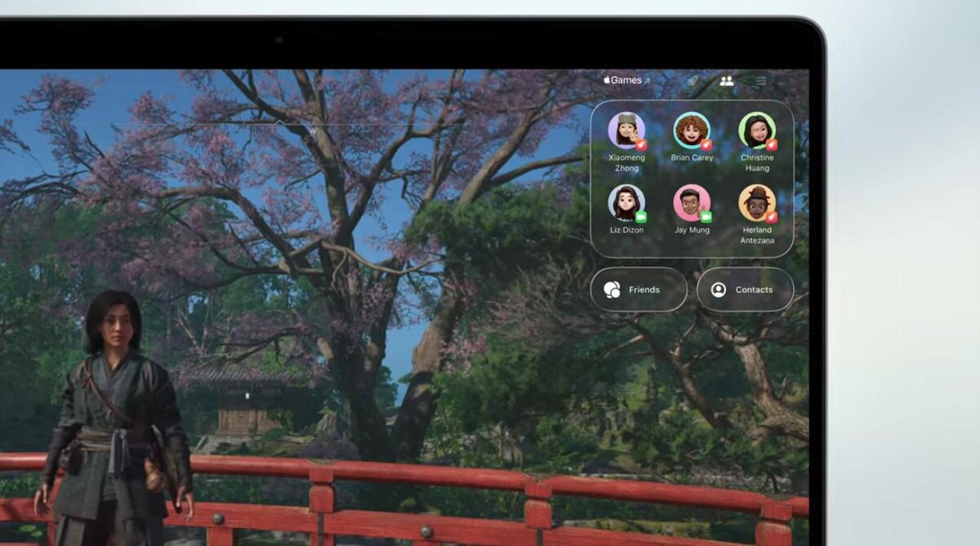
Task: Select Brian Carey's curly-haired avatar
Action: point(692,130)
